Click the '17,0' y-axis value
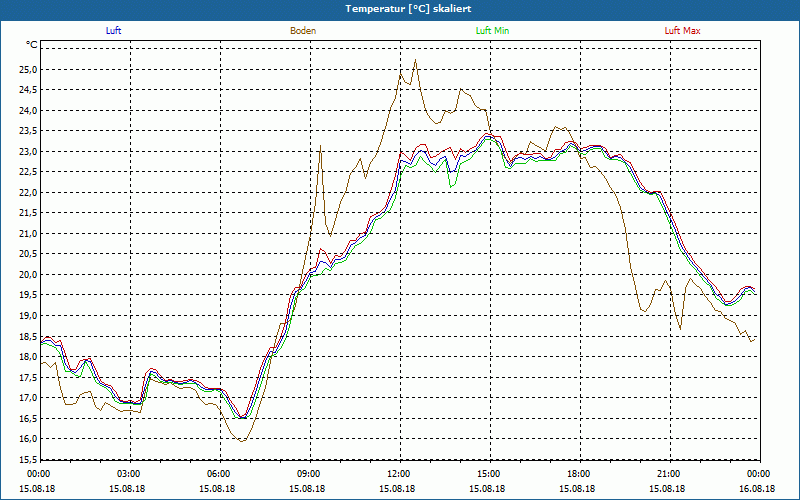The height and width of the screenshot is (500, 800). [x=29, y=398]
